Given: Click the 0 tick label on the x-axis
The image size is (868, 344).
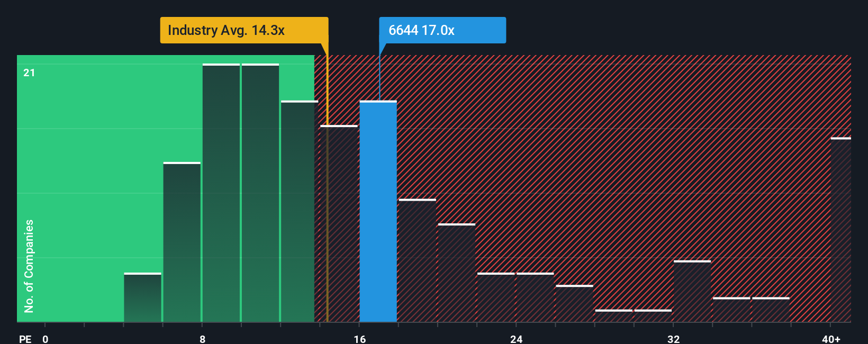Looking at the screenshot, I should tap(46, 339).
